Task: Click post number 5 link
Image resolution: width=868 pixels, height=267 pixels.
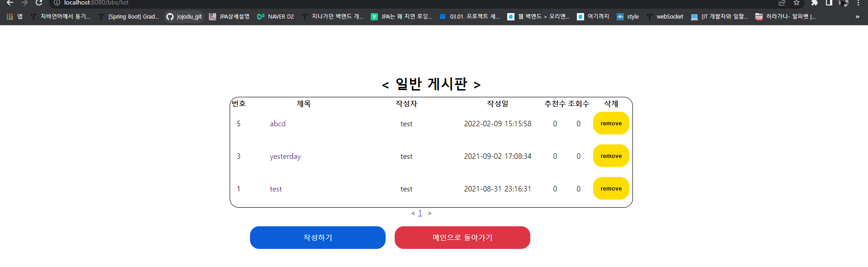Action: [239, 124]
